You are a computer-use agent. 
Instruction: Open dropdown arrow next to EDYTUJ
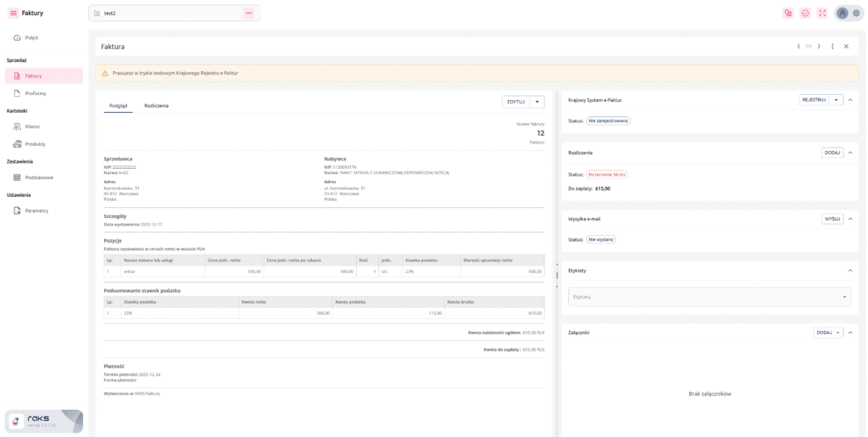pos(537,102)
